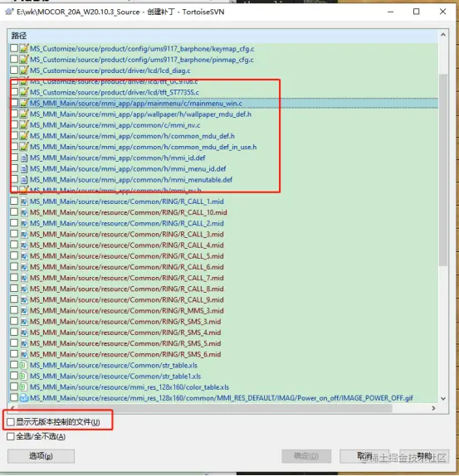Click spreadsheet icon of color_table.xls

(x=24, y=387)
